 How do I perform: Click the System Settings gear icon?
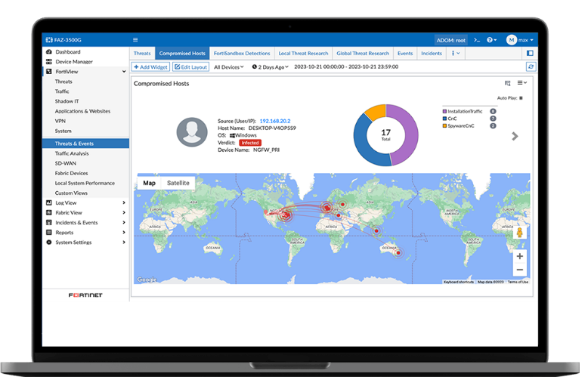[x=49, y=242]
